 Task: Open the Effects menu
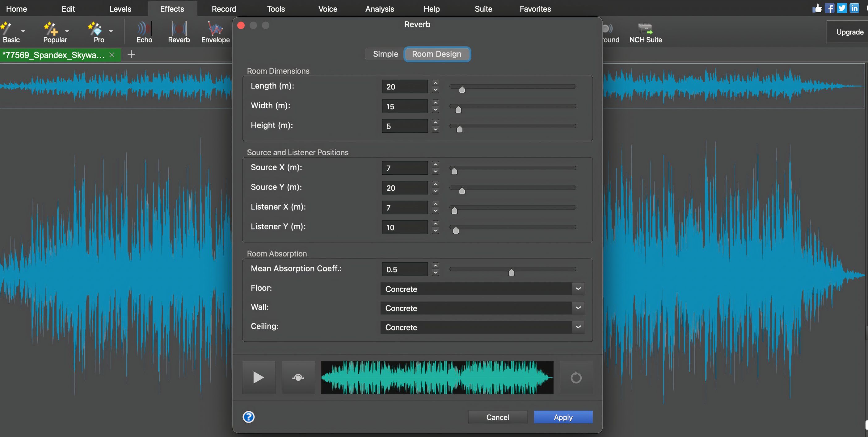[x=172, y=8]
